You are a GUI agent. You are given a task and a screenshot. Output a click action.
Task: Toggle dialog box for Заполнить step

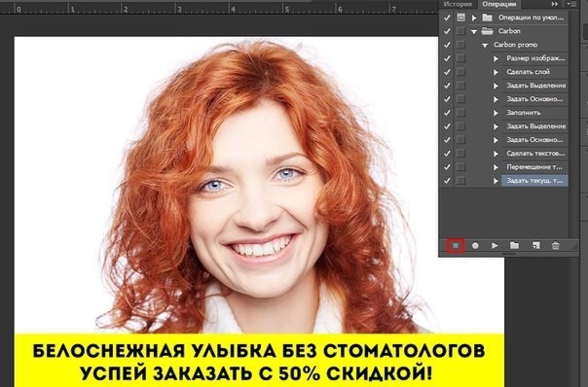point(460,113)
